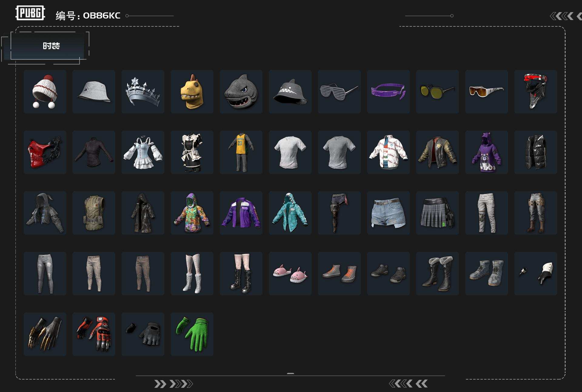
Task: Select the red pom-pom beanie hat
Action: coord(45,92)
